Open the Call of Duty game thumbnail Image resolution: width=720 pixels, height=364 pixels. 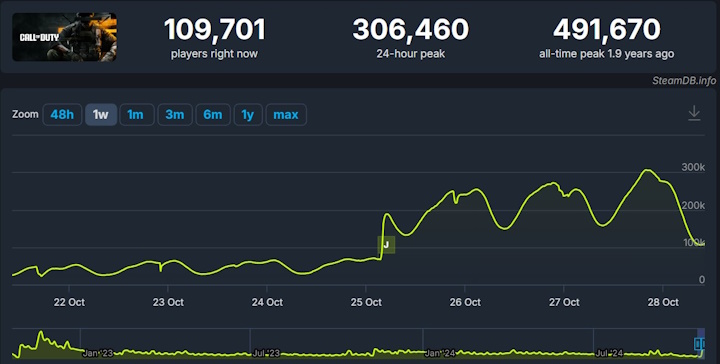point(64,37)
